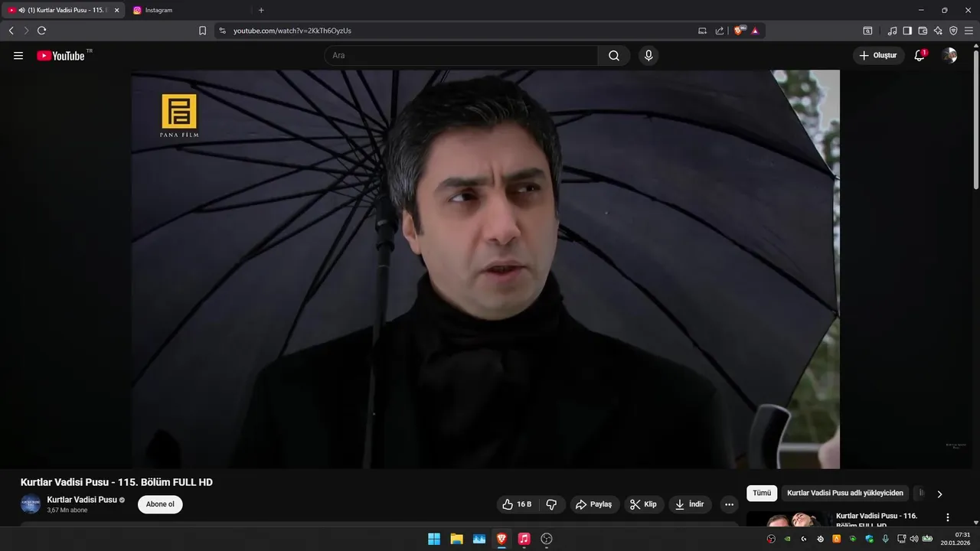Open OBS Studio from the taskbar
The height and width of the screenshot is (551, 980).
pyautogui.click(x=547, y=539)
